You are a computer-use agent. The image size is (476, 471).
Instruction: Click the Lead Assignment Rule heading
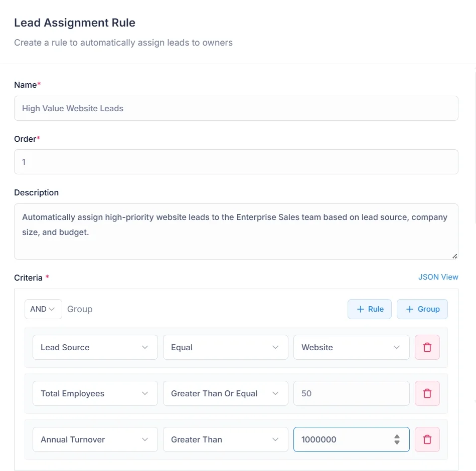click(x=75, y=23)
